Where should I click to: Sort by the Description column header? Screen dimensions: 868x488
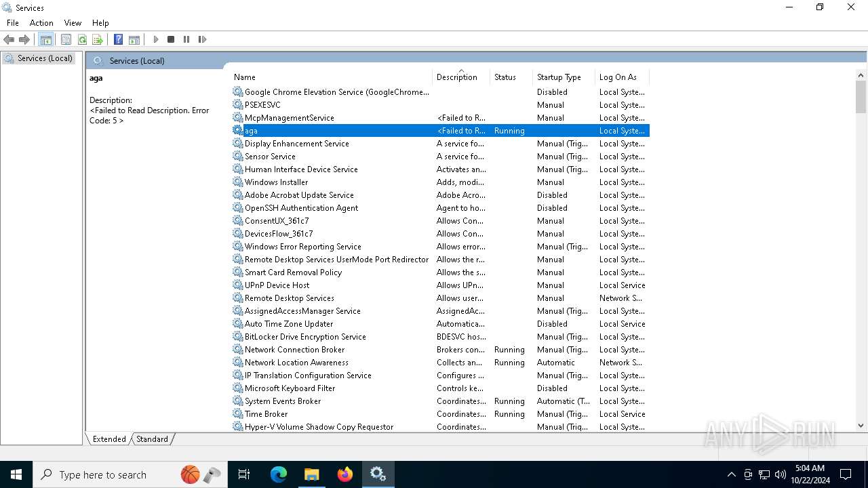[x=461, y=77]
